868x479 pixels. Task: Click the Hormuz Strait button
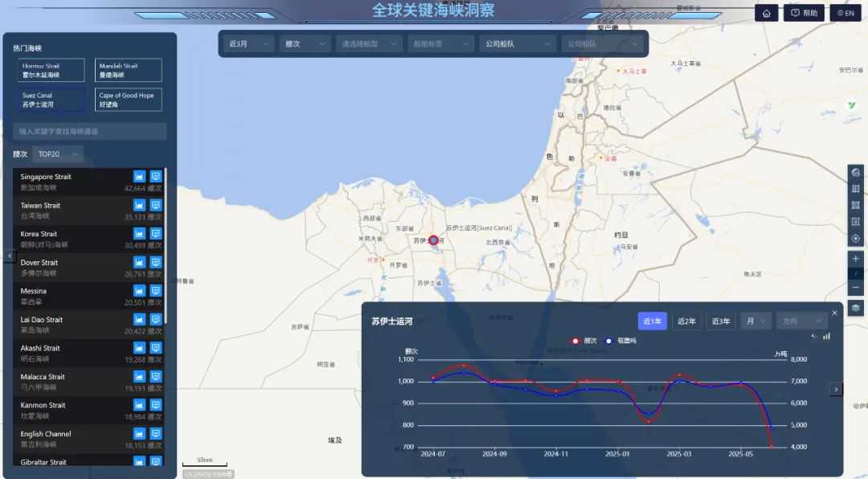click(x=51, y=71)
